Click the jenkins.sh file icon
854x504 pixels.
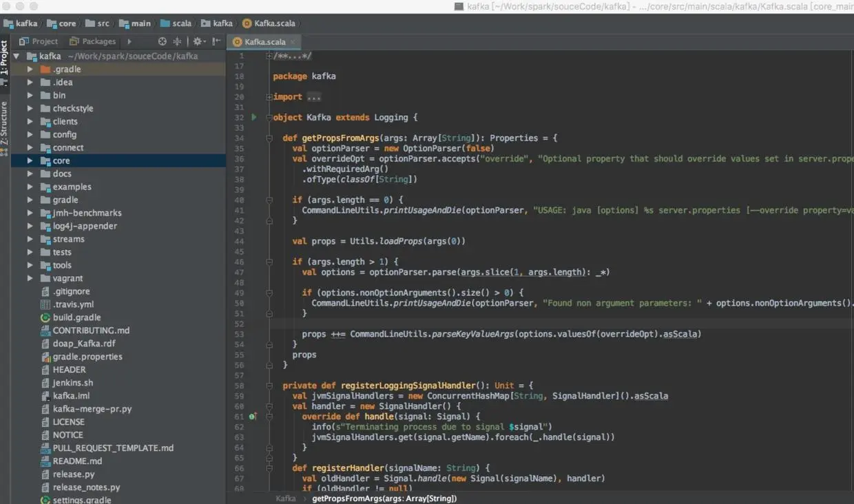pyautogui.click(x=45, y=384)
